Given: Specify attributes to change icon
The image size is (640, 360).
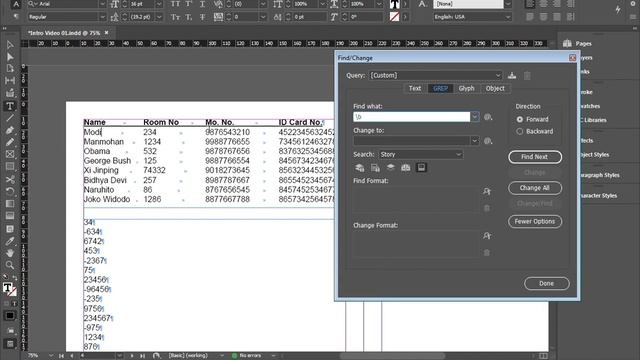Looking at the screenshot, I should pyautogui.click(x=487, y=236).
